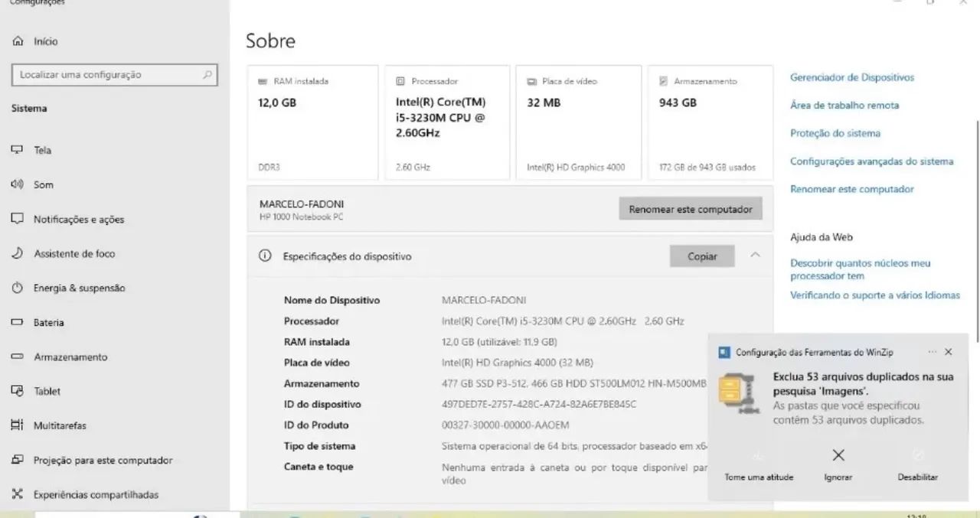
Task: Click the Armazenamento card icon
Action: pos(663,81)
